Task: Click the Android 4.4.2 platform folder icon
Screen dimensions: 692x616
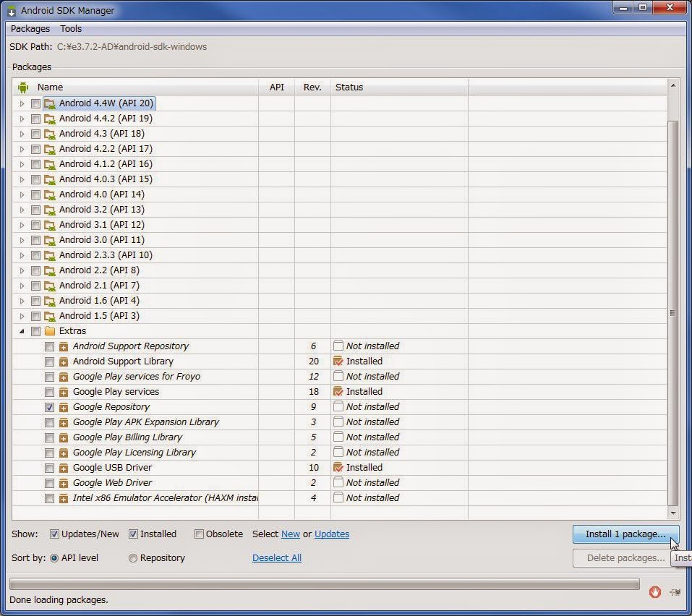Action: coord(50,119)
